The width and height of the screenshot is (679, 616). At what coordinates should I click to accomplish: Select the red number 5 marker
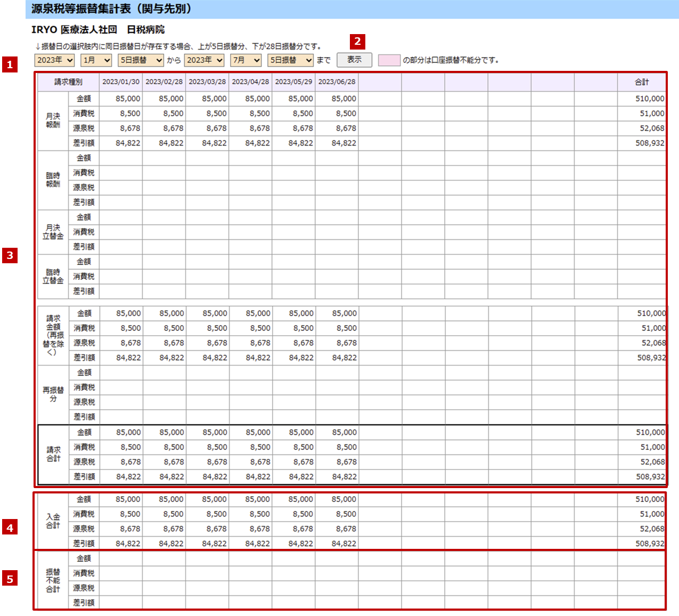pos(10,578)
